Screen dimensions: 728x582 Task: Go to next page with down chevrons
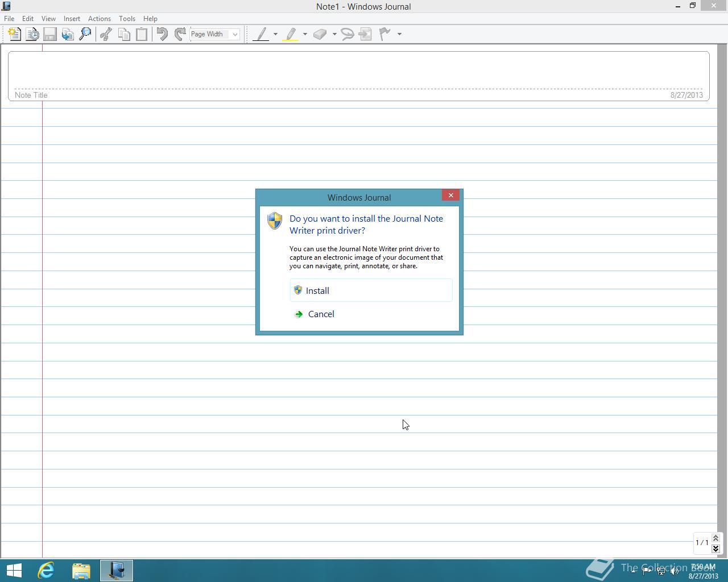click(x=715, y=548)
